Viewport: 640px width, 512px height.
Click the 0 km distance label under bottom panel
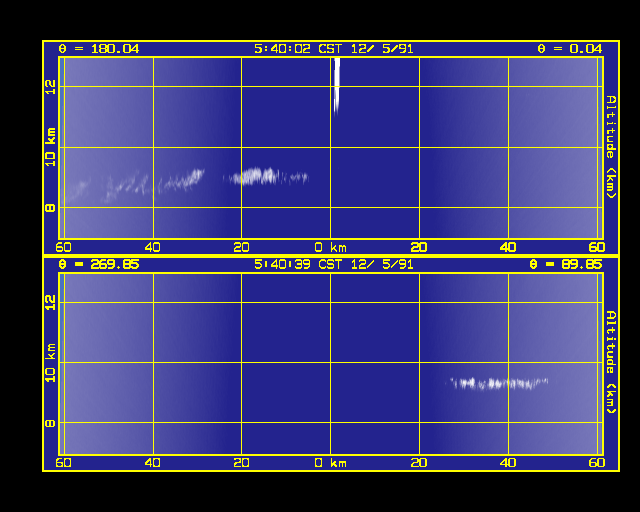331,463
